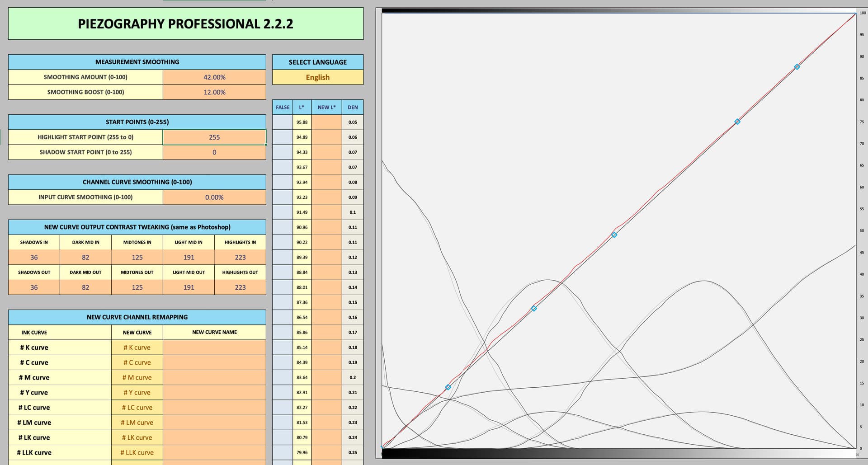
Task: Select the Input Curve Smoothing 0.00% cell
Action: point(214,197)
